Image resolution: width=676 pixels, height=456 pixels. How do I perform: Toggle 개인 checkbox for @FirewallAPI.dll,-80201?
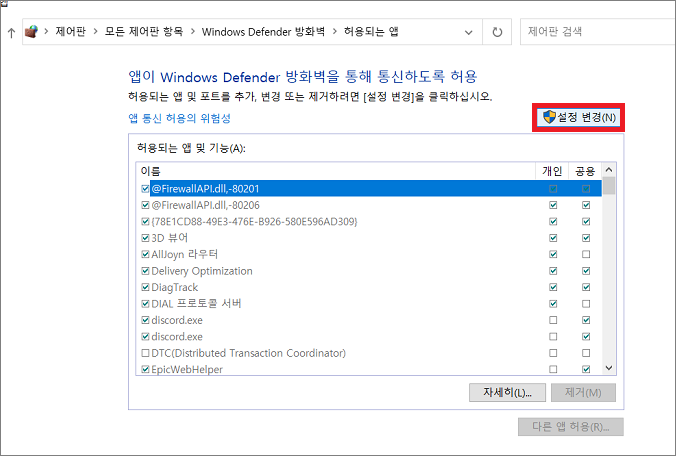(x=553, y=189)
